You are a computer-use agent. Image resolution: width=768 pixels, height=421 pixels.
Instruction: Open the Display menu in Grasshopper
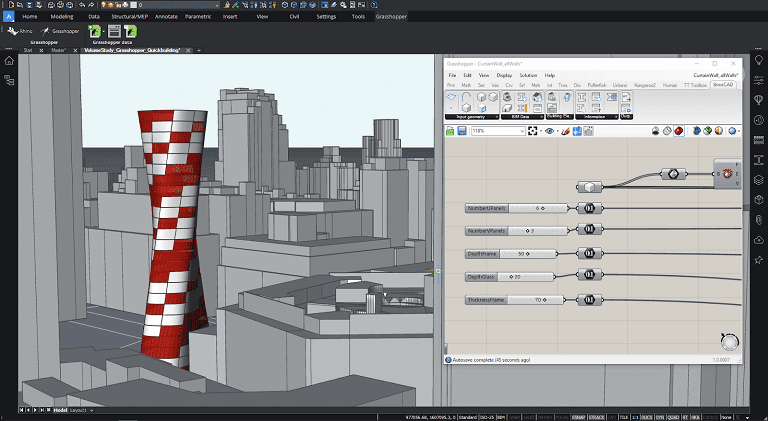coord(504,75)
